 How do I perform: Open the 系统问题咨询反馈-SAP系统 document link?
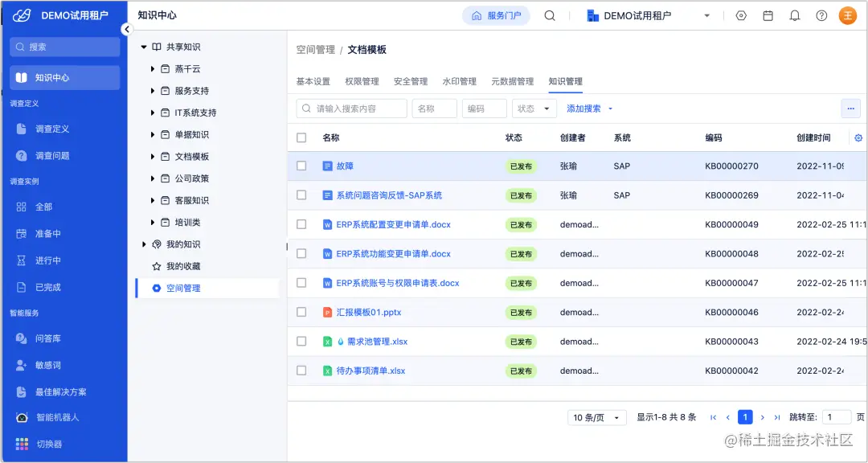[391, 195]
